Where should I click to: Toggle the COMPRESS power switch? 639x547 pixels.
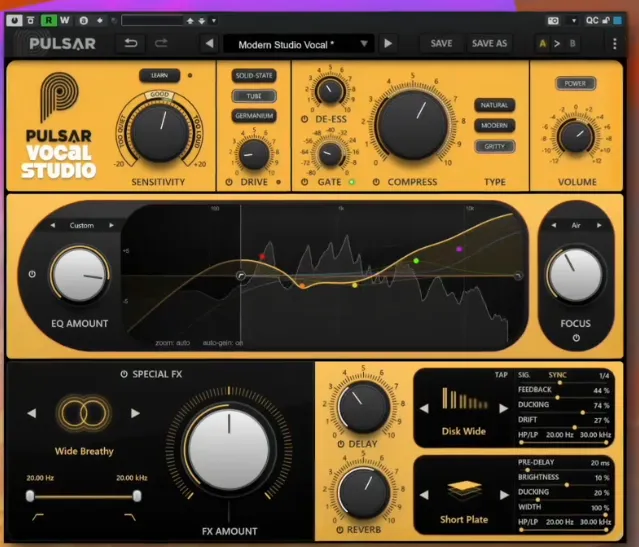[376, 182]
